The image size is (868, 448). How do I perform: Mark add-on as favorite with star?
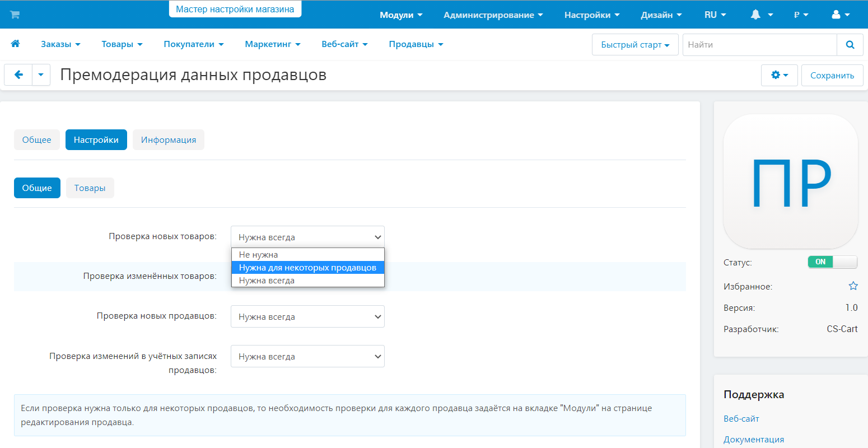pyautogui.click(x=853, y=286)
